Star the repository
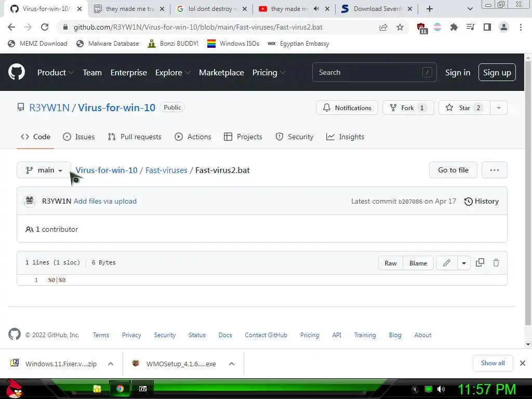 pos(464,108)
